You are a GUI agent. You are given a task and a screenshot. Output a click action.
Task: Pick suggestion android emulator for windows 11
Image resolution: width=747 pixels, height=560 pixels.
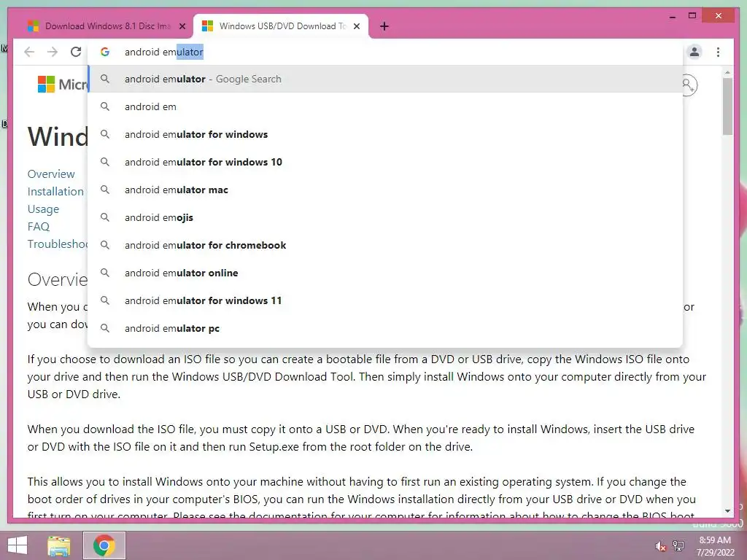(385, 300)
